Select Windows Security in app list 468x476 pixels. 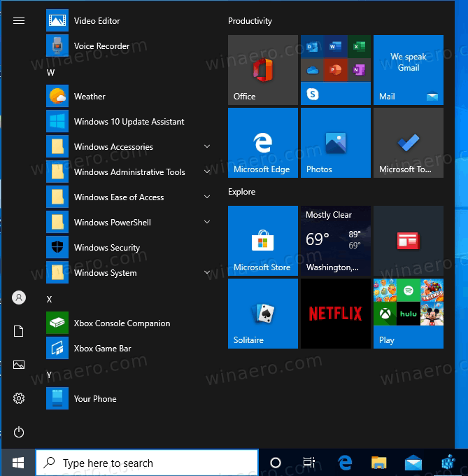click(106, 248)
